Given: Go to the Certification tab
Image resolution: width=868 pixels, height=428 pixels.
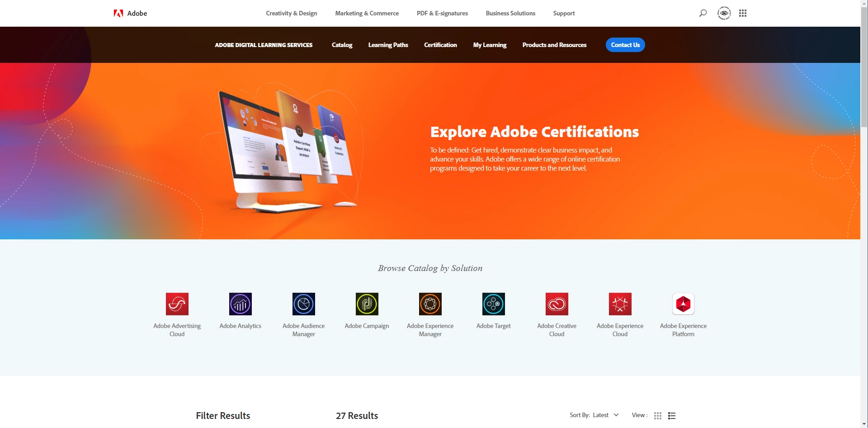Looking at the screenshot, I should point(440,45).
